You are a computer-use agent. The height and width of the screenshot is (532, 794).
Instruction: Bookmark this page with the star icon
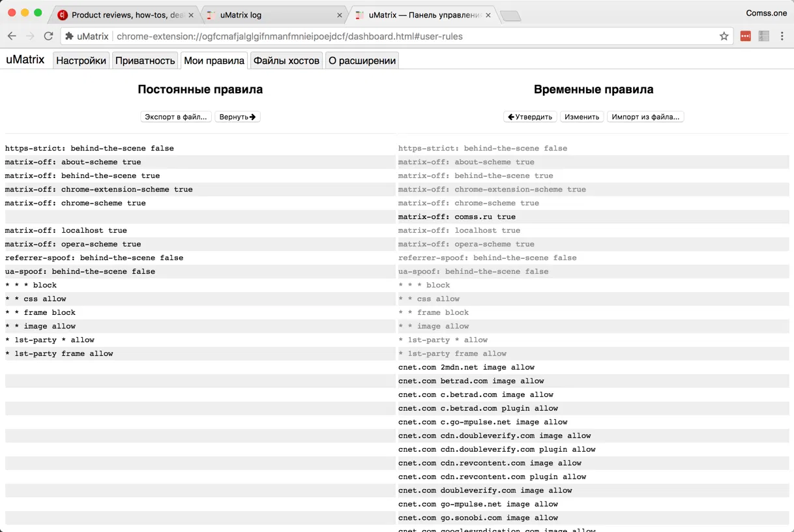tap(724, 37)
